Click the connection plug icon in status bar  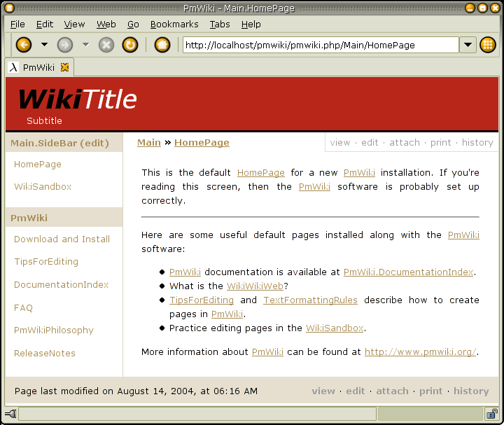point(11,414)
